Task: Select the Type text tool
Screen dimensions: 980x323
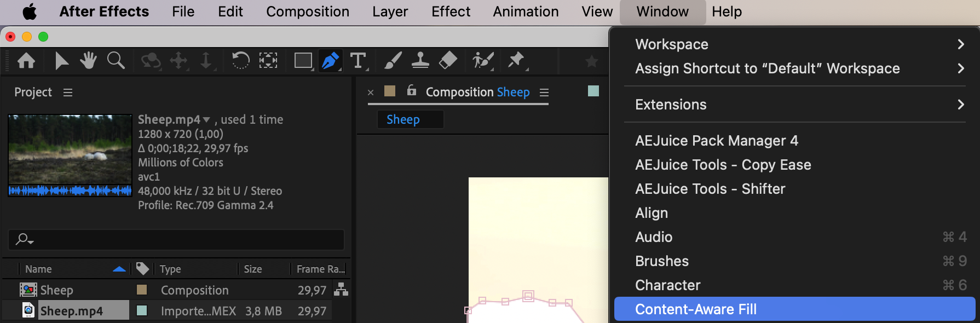Action: point(358,60)
